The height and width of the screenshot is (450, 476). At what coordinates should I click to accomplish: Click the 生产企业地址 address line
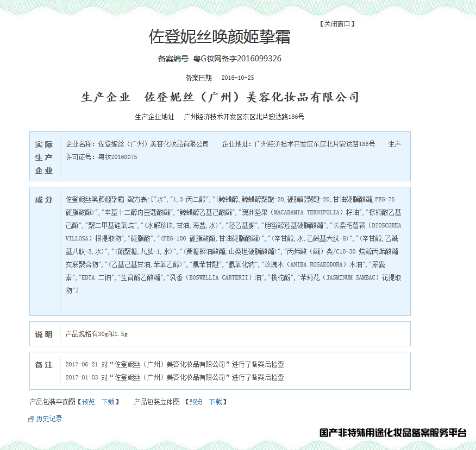tap(220, 117)
